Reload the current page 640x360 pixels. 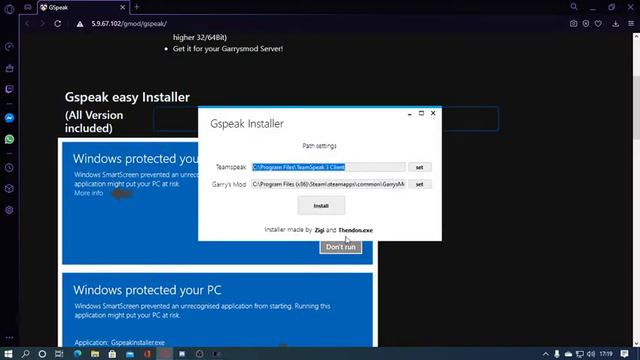pos(58,24)
